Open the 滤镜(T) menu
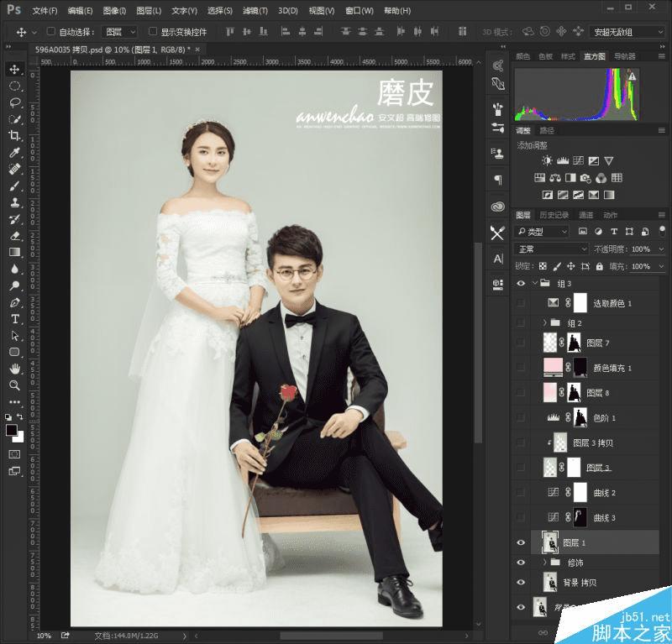The width and height of the screenshot is (672, 644). (255, 11)
